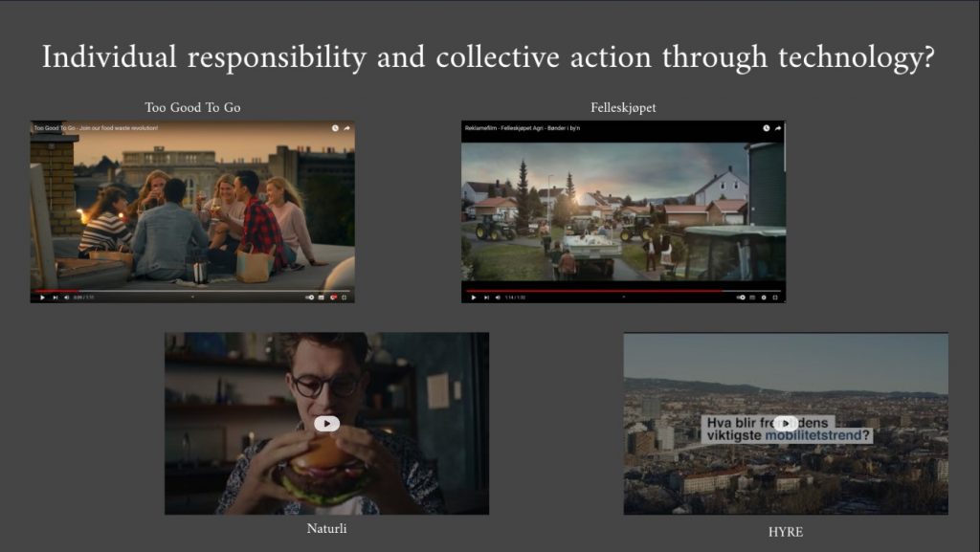This screenshot has height=552, width=980.
Task: Go fullscreen on Too Good To Go video
Action: [345, 298]
